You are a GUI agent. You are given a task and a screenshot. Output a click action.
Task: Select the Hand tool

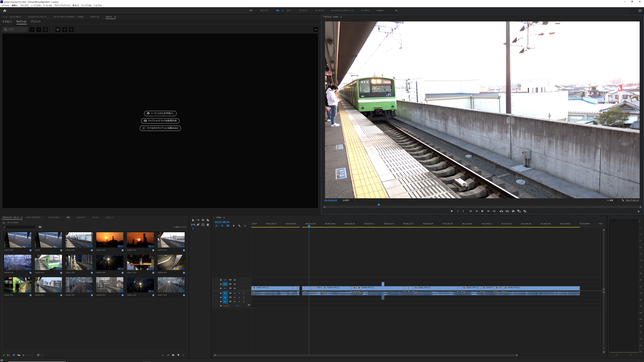(208, 225)
